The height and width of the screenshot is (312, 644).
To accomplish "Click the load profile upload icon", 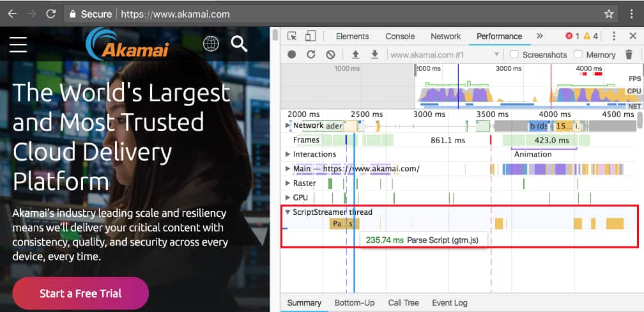I will [x=356, y=55].
